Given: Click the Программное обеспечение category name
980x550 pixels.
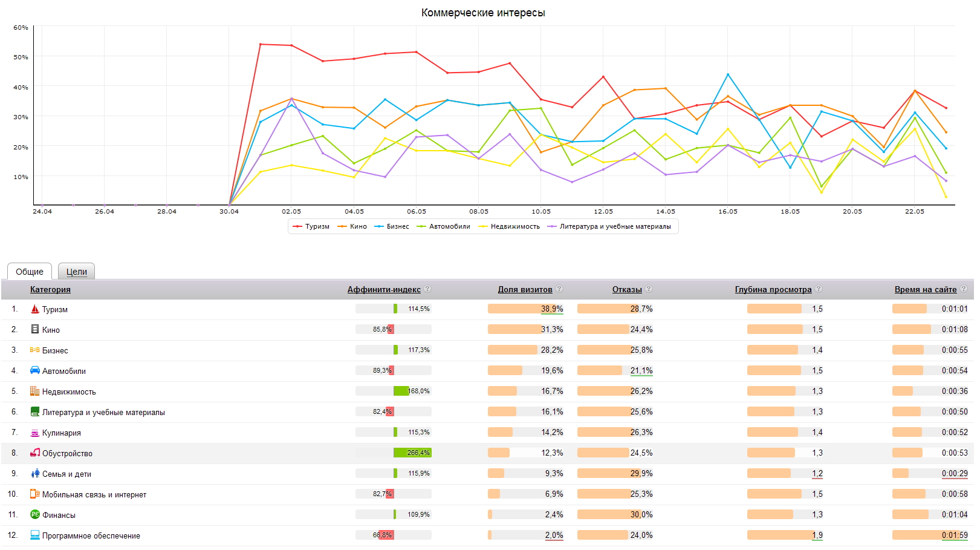Looking at the screenshot, I should pos(91,535).
